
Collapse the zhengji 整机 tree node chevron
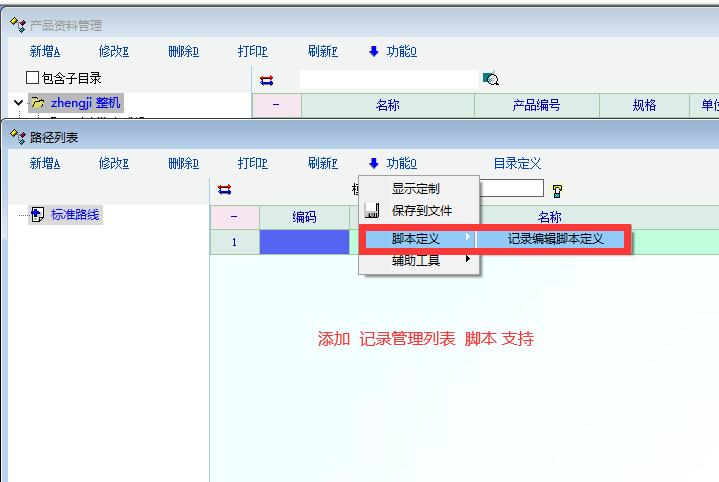[x=18, y=102]
